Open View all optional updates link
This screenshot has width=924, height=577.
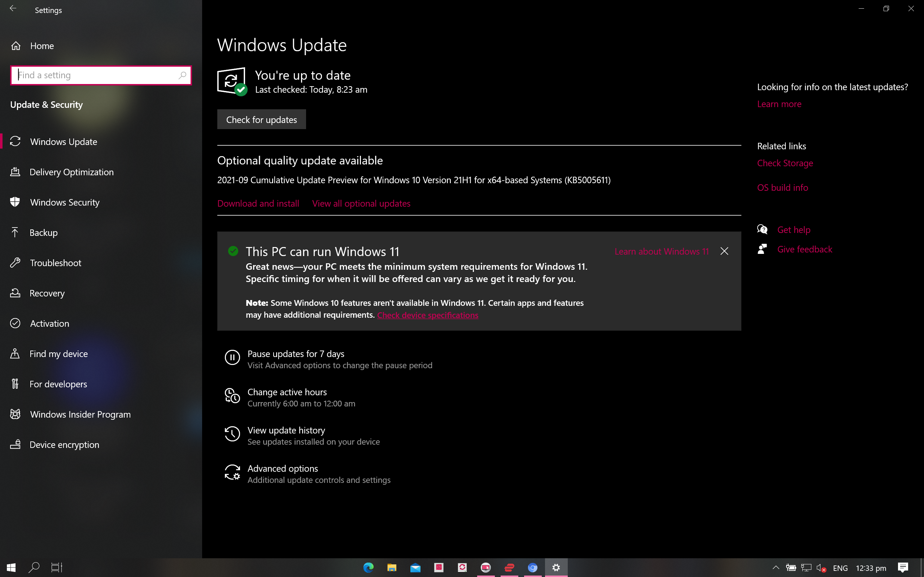click(361, 203)
